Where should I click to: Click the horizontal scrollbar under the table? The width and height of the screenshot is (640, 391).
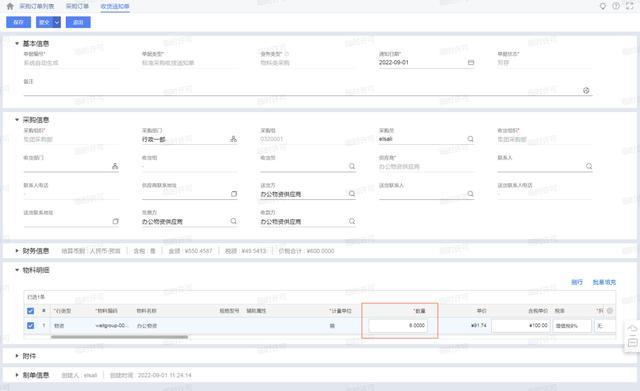coord(120,337)
